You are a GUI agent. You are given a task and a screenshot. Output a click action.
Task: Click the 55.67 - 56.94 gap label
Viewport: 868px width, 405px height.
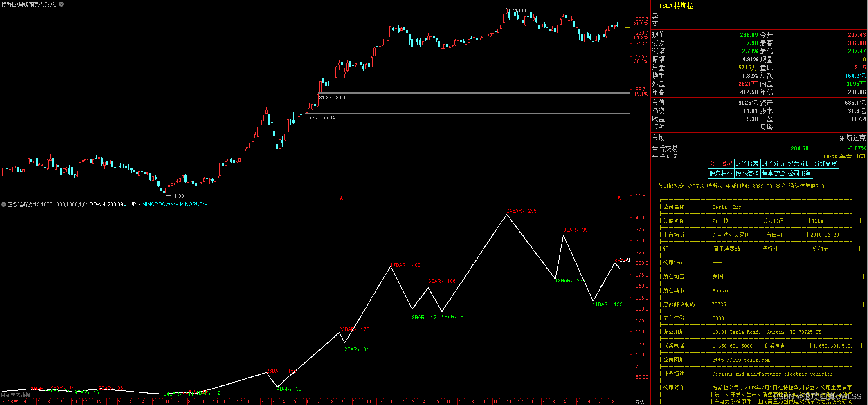pyautogui.click(x=320, y=118)
